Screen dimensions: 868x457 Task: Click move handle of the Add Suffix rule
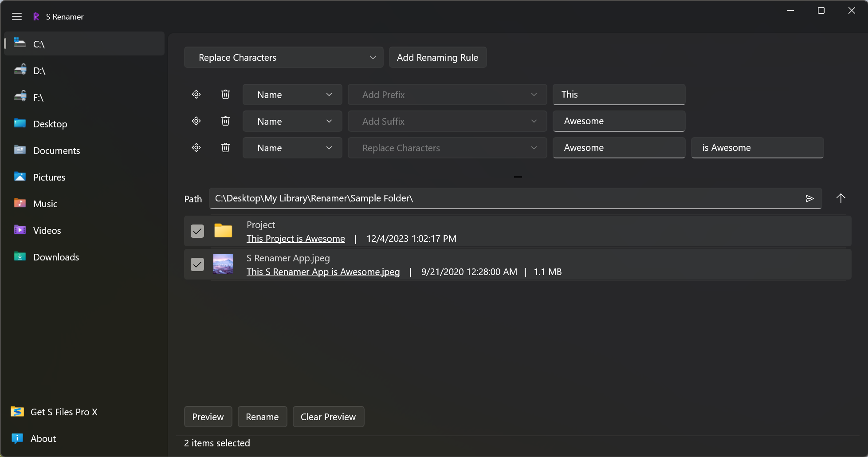tap(196, 121)
